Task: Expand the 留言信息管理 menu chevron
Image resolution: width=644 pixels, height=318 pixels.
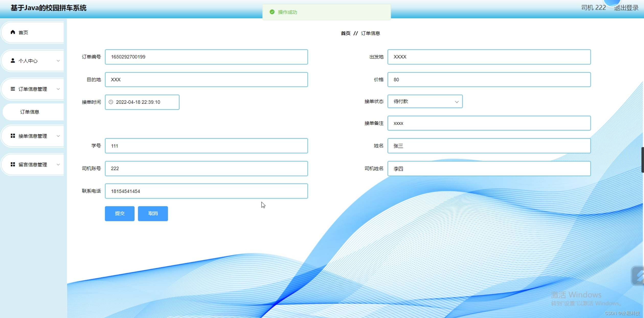Action: [x=58, y=165]
